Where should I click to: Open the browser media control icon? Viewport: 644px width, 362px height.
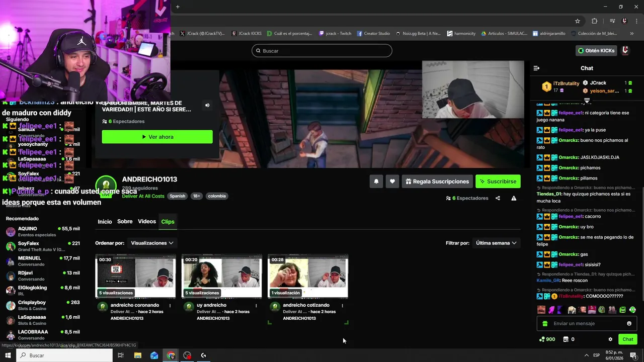[612, 21]
